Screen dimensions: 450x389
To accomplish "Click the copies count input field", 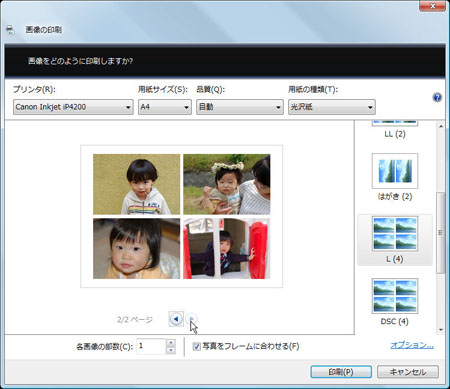I will point(151,346).
